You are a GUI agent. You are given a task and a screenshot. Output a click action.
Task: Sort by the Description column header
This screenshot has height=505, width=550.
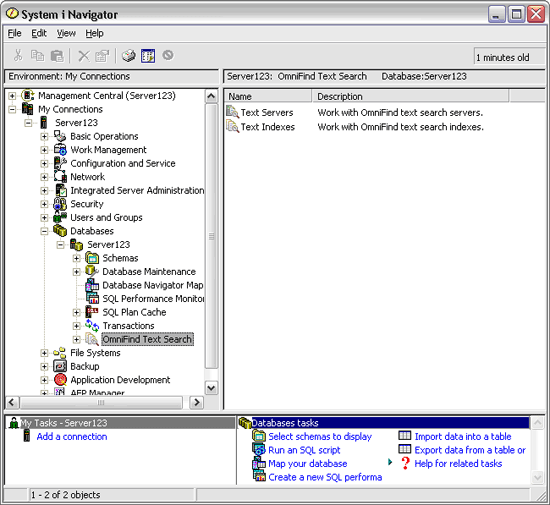pos(410,96)
